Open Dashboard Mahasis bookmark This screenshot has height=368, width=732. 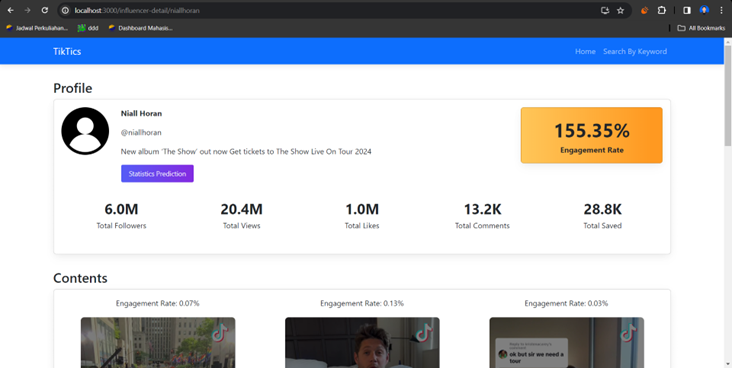[140, 28]
